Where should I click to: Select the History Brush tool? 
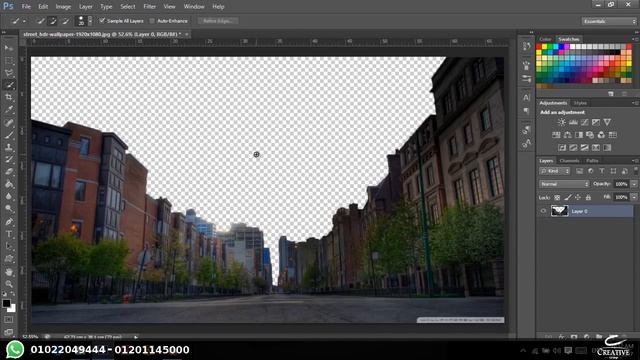9,159
